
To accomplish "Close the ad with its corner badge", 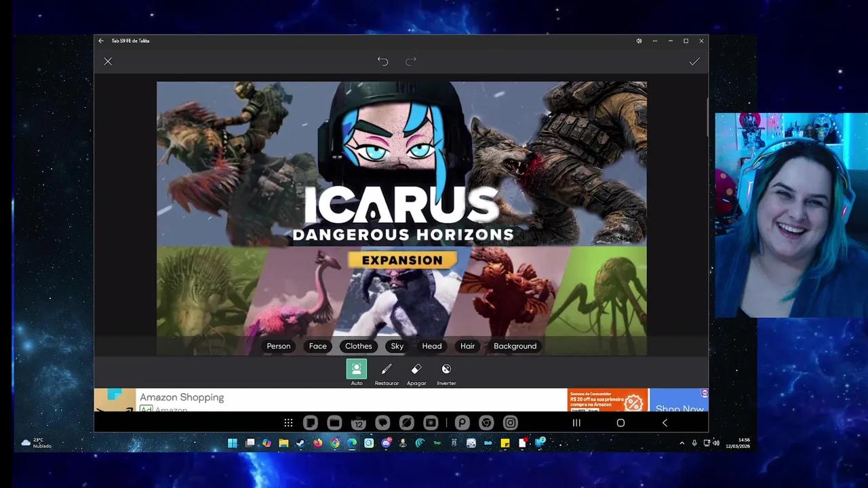I will (705, 392).
